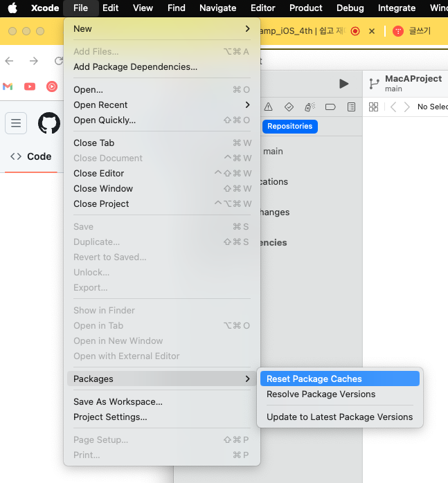Open GitHub hamburger menu
The image size is (448, 483).
click(x=16, y=123)
